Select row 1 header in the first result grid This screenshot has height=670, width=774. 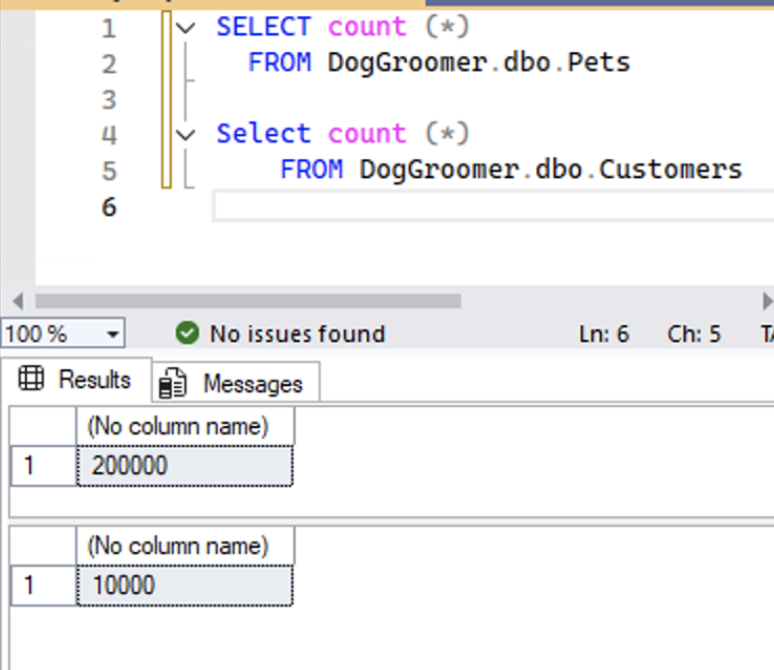pyautogui.click(x=43, y=466)
